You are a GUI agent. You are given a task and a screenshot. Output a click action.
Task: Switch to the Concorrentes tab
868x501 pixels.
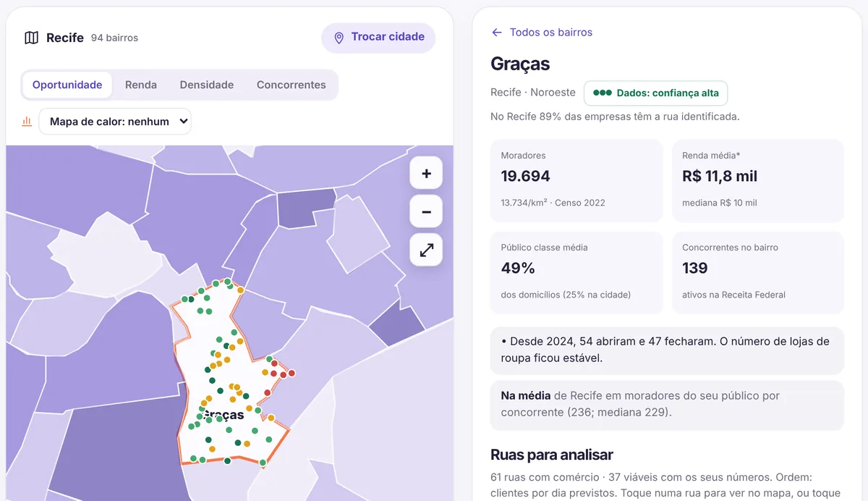click(292, 85)
